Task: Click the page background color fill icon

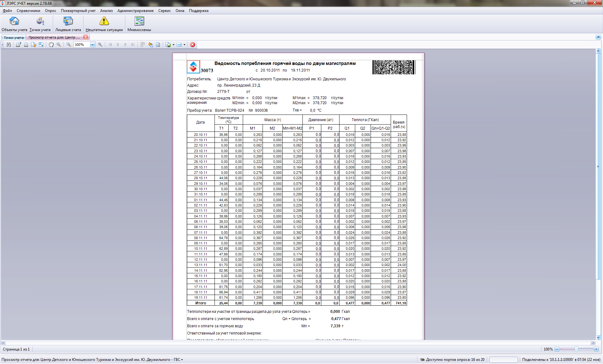Action: 150,45
